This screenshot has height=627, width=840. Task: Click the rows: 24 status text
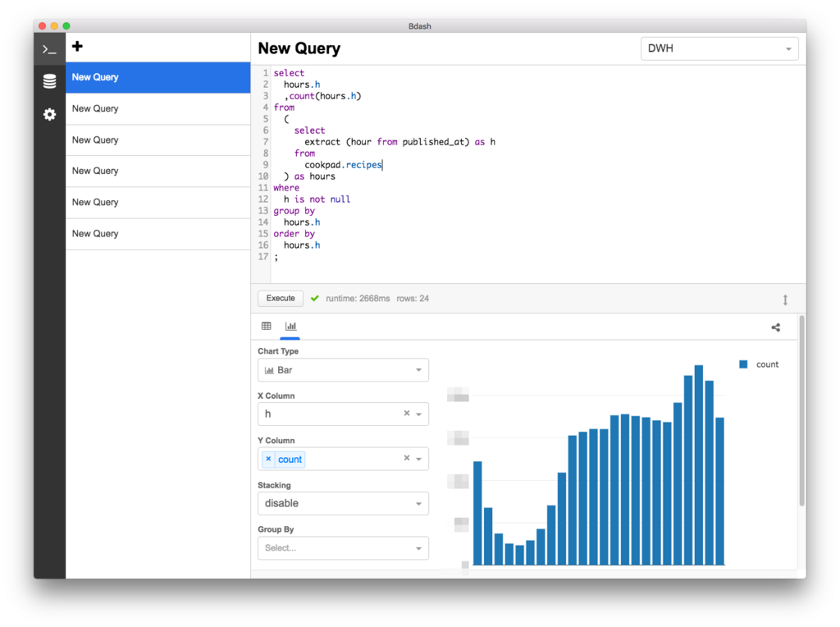coord(413,299)
